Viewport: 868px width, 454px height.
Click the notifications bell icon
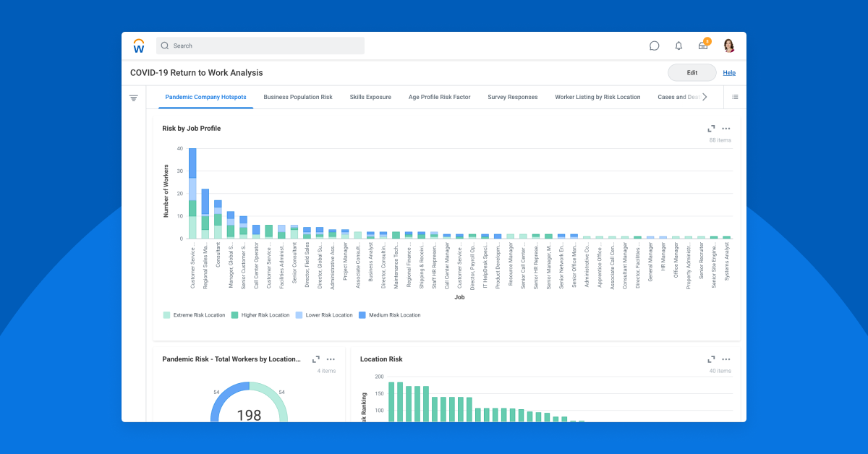[x=678, y=45]
